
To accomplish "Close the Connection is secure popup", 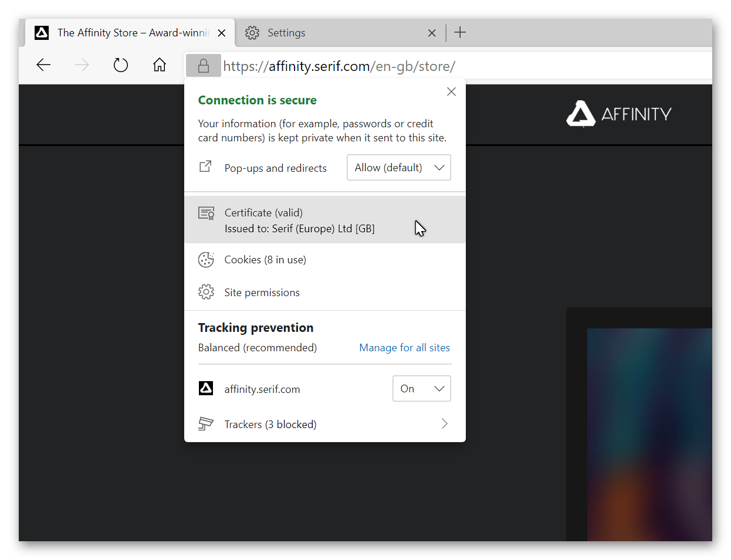I will (451, 91).
